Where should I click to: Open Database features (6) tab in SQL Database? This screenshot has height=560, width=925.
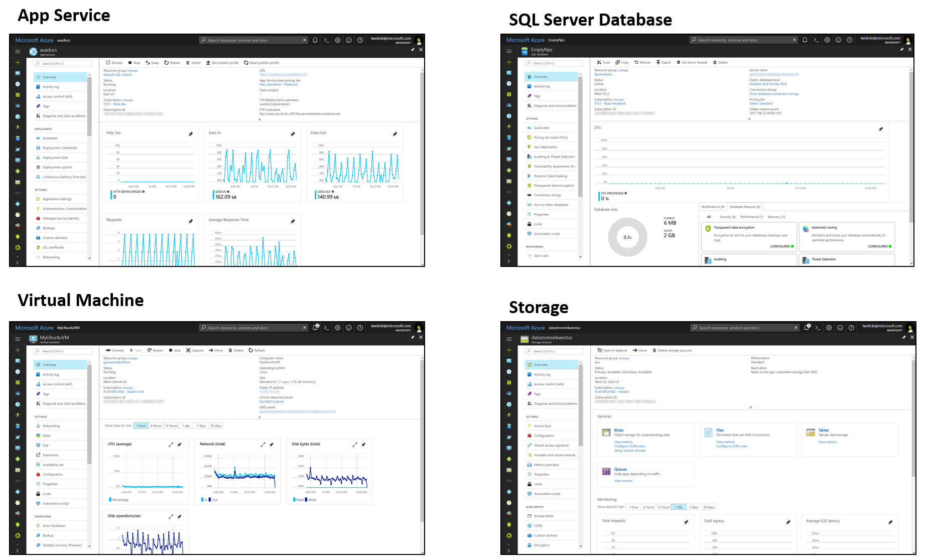745,207
